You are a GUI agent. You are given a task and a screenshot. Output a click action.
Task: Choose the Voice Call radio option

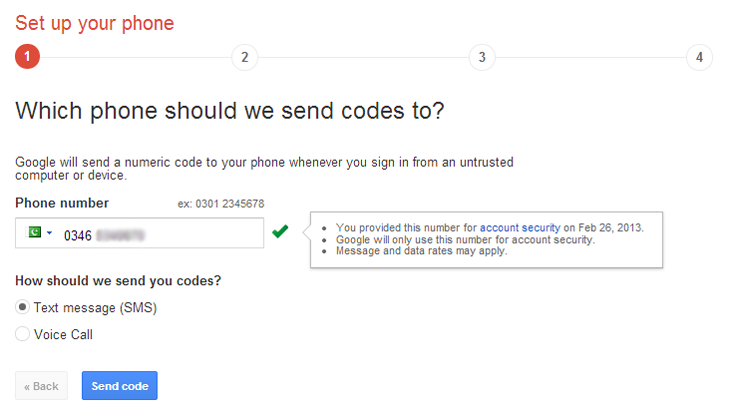23,335
